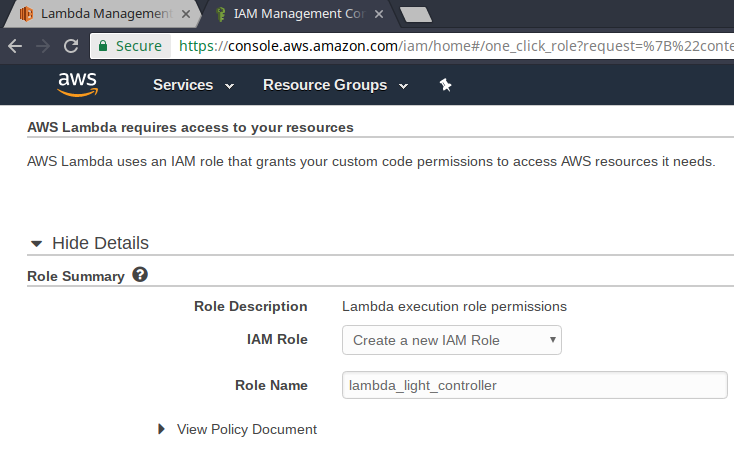
Task: Click the browser address bar URL
Action: [456, 46]
